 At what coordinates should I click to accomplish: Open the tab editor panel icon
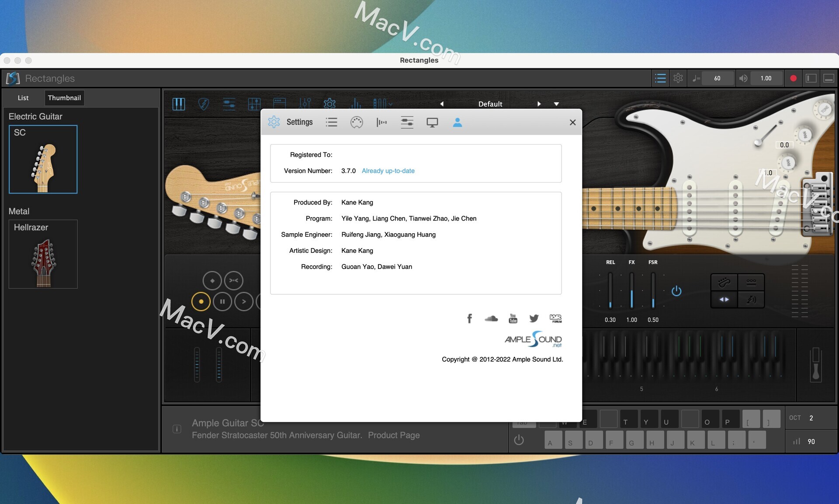(253, 104)
